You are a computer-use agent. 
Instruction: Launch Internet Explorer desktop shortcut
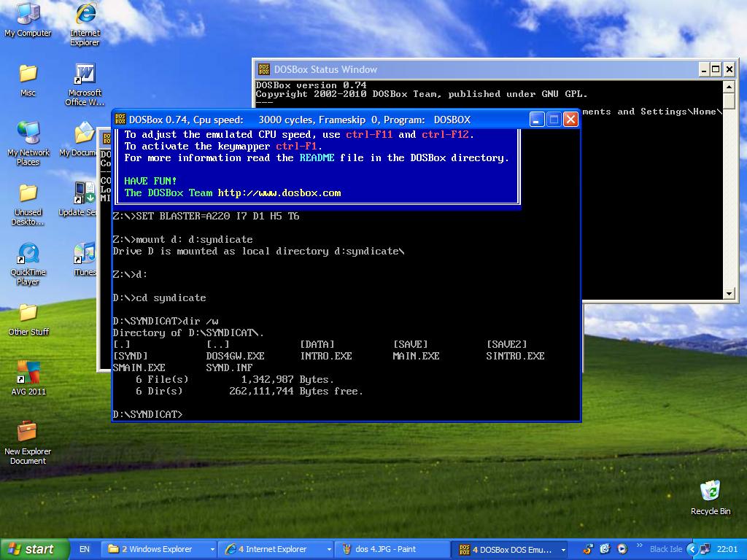pos(85,24)
